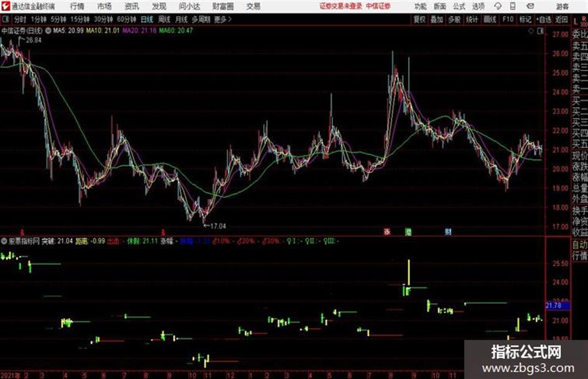The height and width of the screenshot is (379, 588).
Task: Click the 多股 toolbar button
Action: tap(454, 19)
